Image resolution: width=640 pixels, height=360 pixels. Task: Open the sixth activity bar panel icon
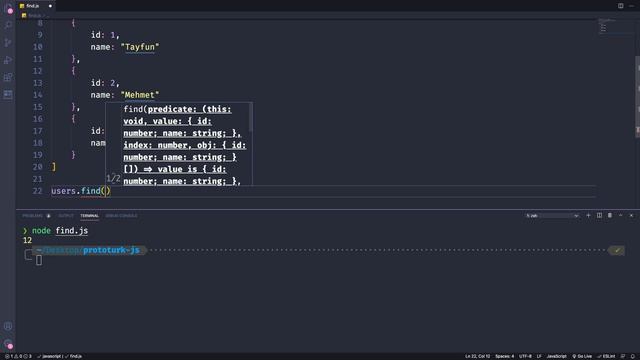pyautogui.click(x=8, y=94)
